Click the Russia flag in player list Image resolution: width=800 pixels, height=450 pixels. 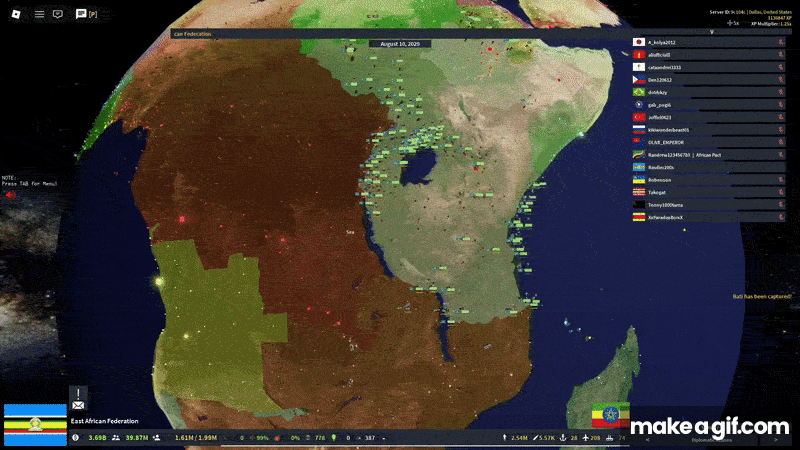(639, 130)
